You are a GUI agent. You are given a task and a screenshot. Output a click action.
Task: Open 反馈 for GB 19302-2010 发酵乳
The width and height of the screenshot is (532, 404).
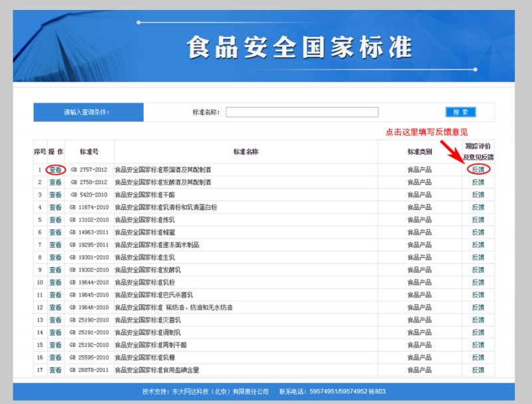[x=478, y=270]
